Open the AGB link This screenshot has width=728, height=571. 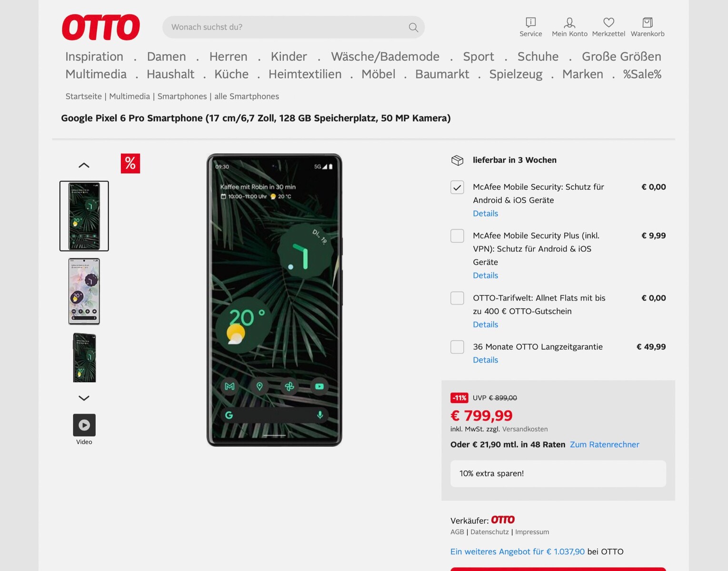[x=457, y=532]
